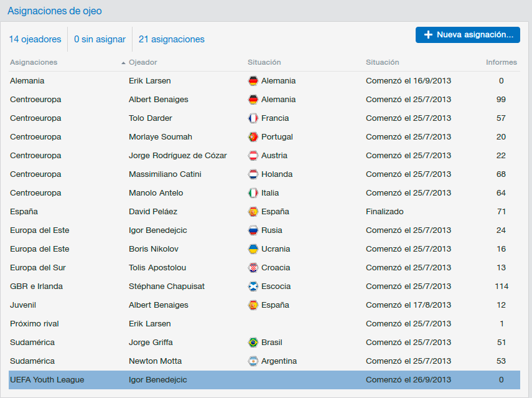Click the Nueva asignación button
This screenshot has height=398, width=532.
tap(467, 35)
